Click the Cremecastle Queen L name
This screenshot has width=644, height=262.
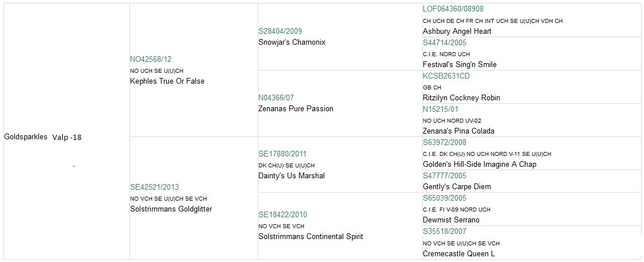coord(459,254)
